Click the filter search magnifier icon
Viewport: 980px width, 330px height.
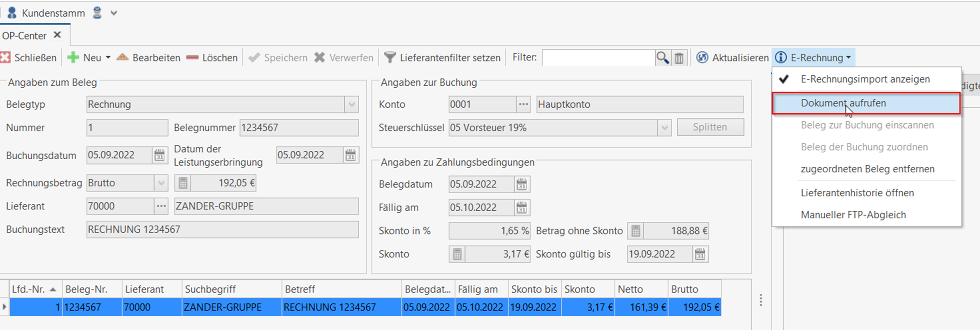click(662, 57)
